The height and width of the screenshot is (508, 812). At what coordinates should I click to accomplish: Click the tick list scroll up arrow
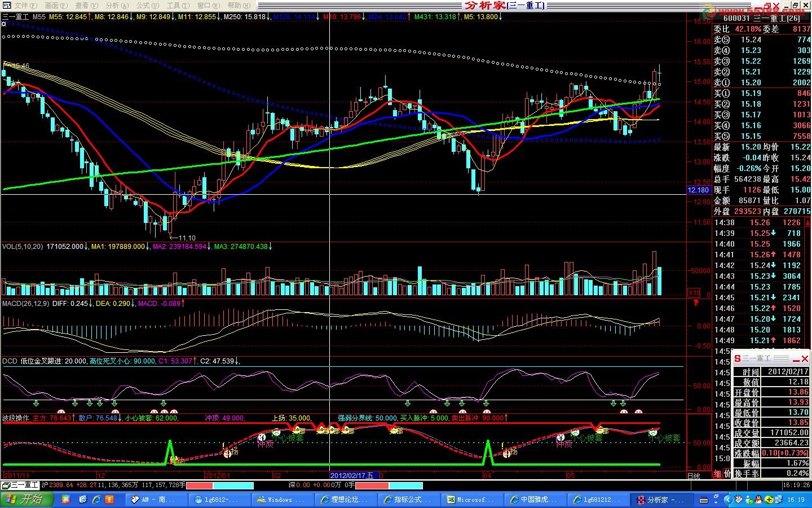806,222
